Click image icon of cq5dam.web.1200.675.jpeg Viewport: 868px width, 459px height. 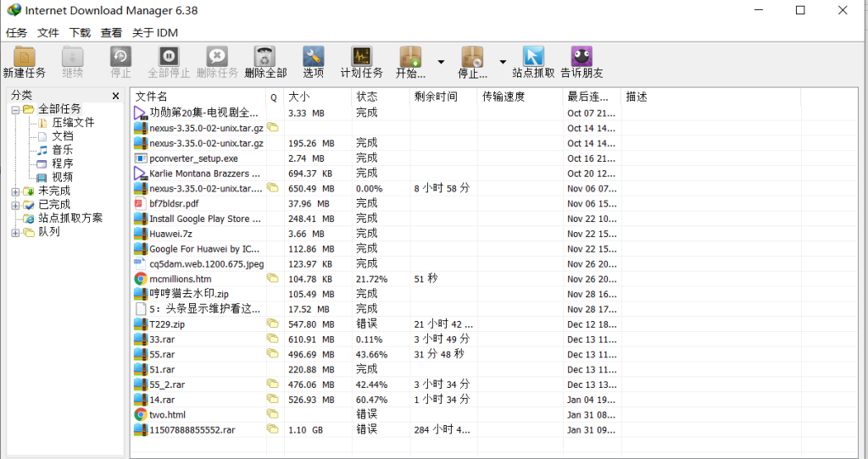point(141,263)
